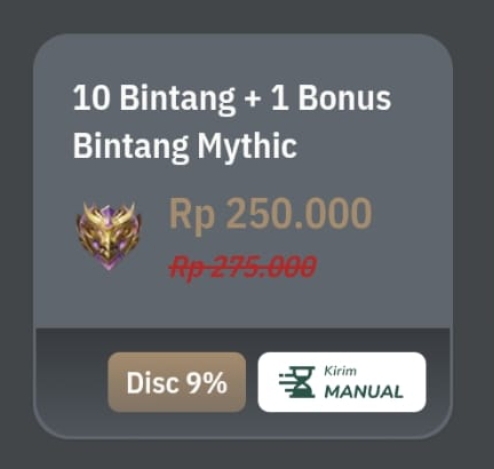Click the word MANUAL in delivery badge

pyautogui.click(x=364, y=392)
